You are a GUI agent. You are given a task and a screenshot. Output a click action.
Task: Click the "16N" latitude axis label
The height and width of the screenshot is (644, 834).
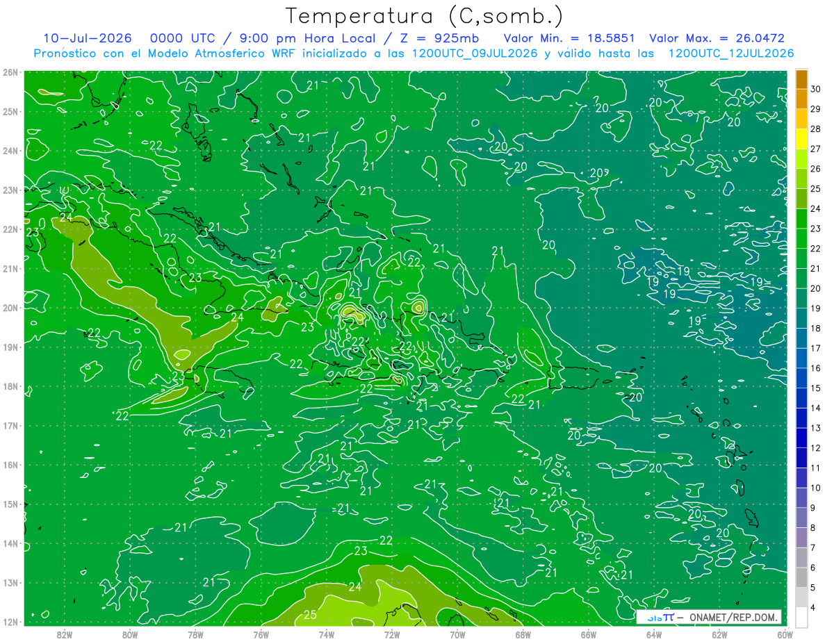click(11, 465)
